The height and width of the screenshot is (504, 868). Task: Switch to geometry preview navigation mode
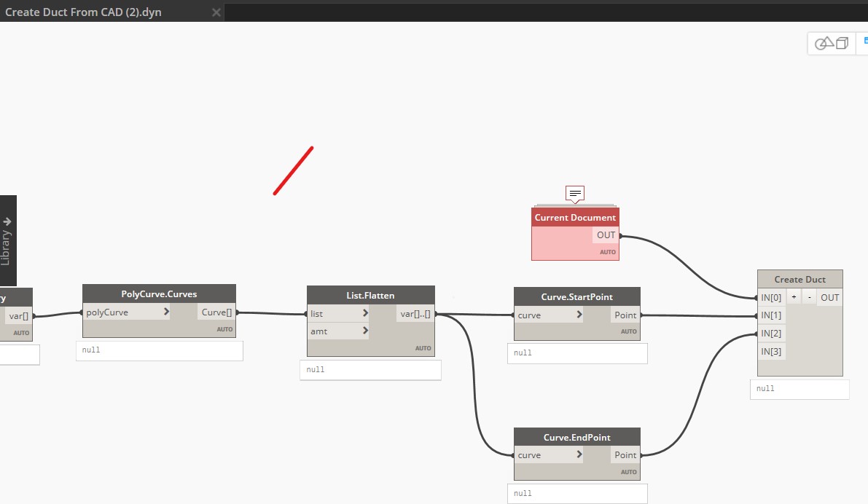(x=832, y=43)
